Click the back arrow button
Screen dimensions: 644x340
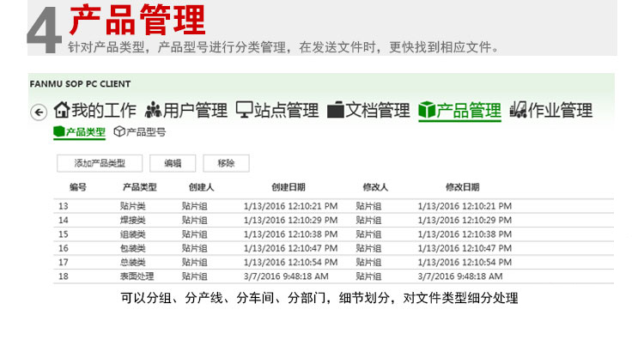tap(39, 112)
